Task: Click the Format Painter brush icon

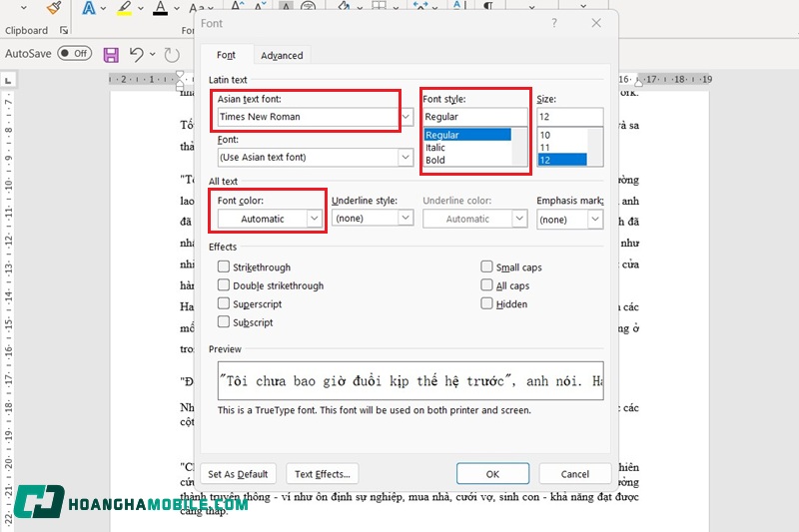Action: coord(54,9)
